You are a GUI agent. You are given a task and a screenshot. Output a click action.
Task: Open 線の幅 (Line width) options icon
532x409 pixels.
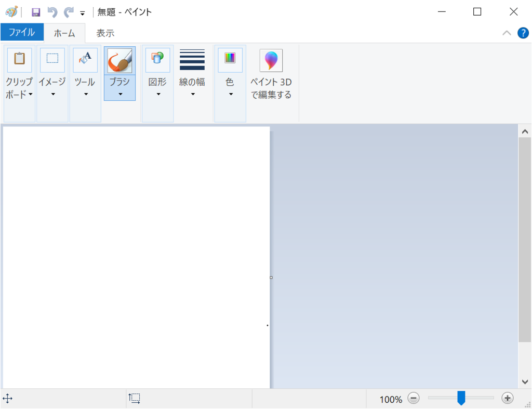(192, 59)
